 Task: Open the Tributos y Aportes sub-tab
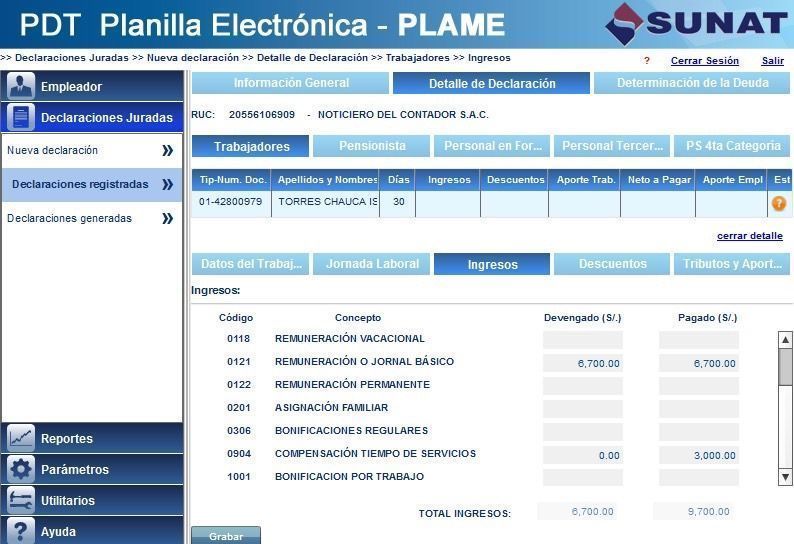click(732, 264)
